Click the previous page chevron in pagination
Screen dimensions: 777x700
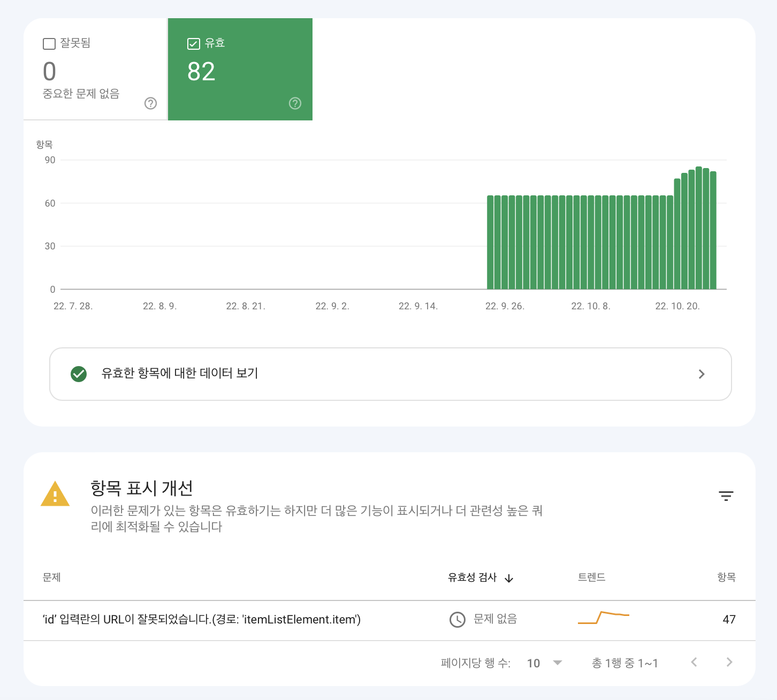coord(694,662)
